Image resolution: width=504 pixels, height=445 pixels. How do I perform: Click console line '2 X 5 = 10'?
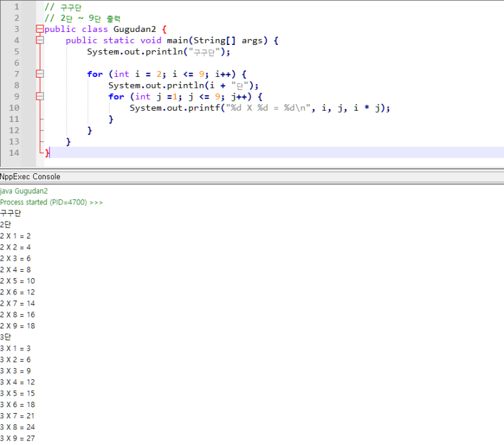(18, 281)
